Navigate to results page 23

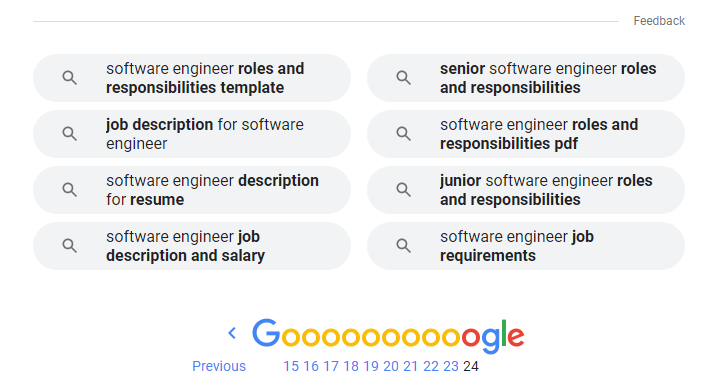click(x=451, y=366)
